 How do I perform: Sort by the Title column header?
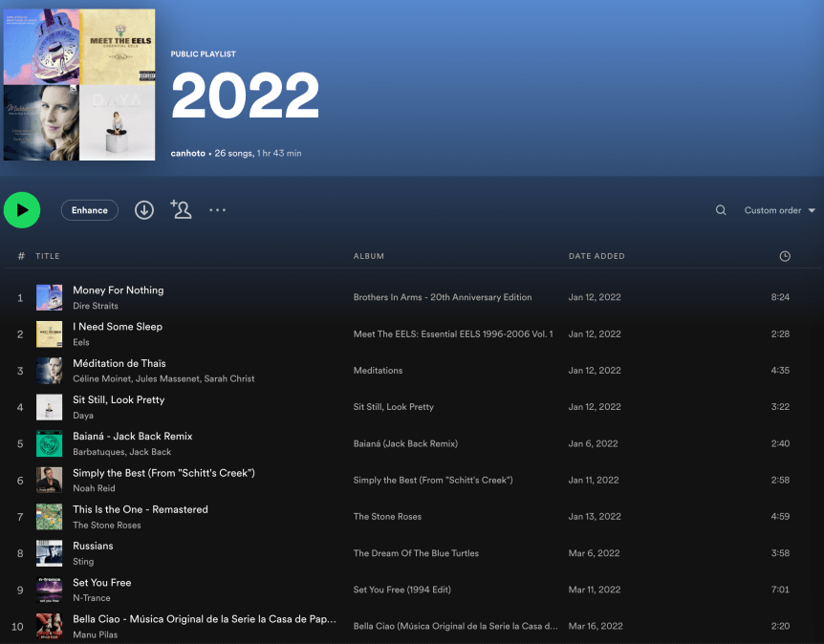[x=48, y=256]
